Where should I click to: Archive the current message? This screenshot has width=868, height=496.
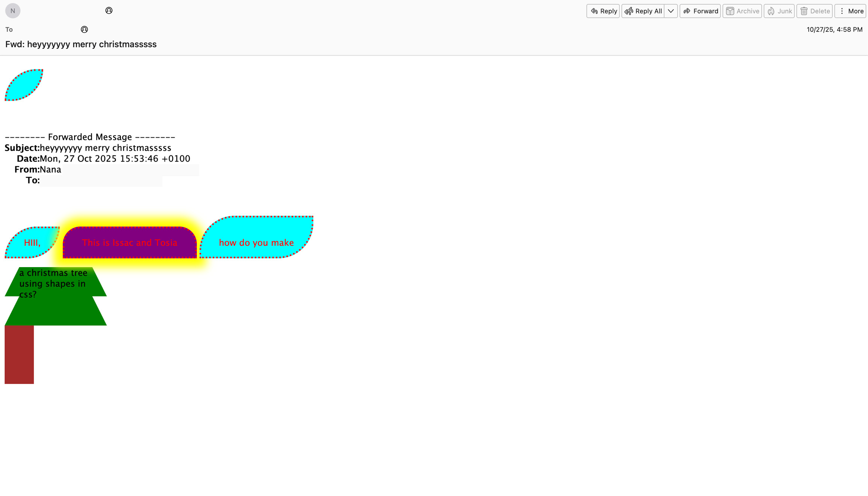[742, 11]
